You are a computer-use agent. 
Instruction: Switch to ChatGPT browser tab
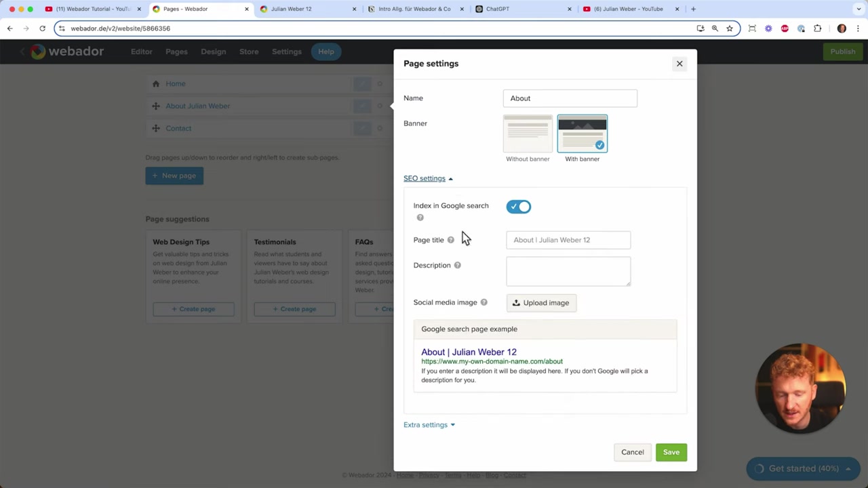tap(524, 9)
